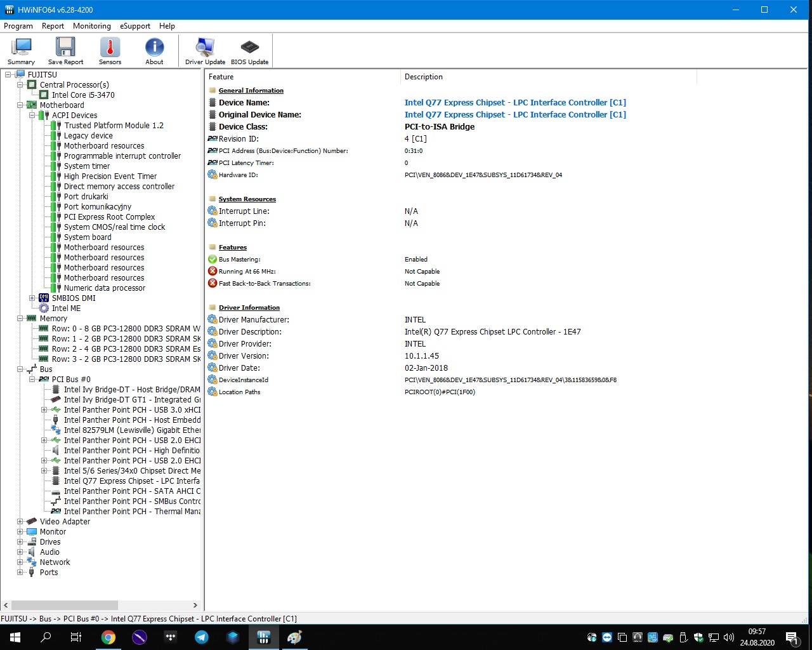Click the blue Device Name chipset link
This screenshot has width=812, height=650.
click(x=514, y=103)
